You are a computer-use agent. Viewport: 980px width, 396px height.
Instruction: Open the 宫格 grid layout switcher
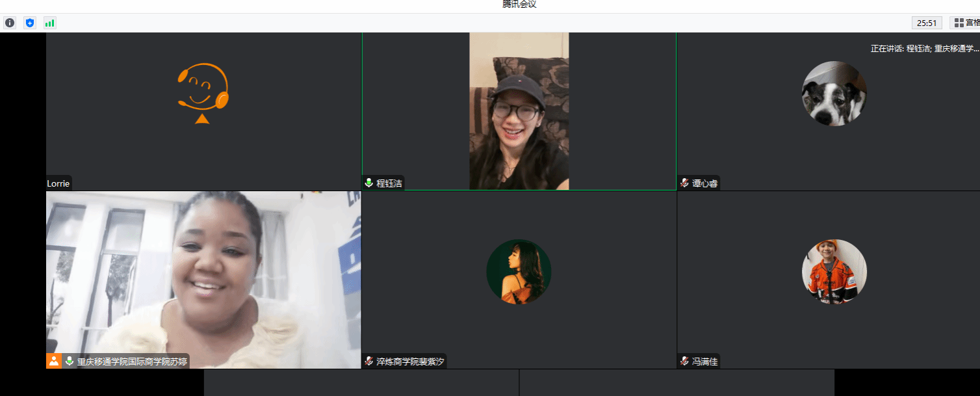tap(966, 23)
